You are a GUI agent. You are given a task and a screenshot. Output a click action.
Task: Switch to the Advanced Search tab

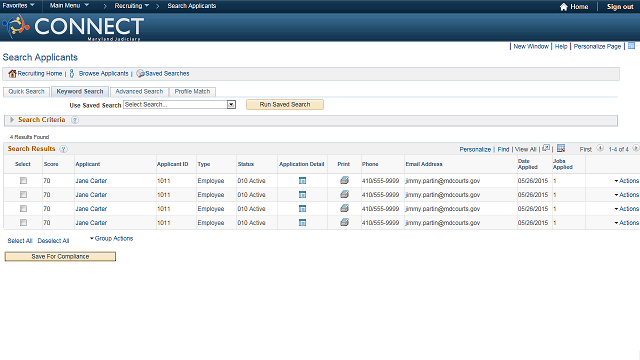point(139,91)
